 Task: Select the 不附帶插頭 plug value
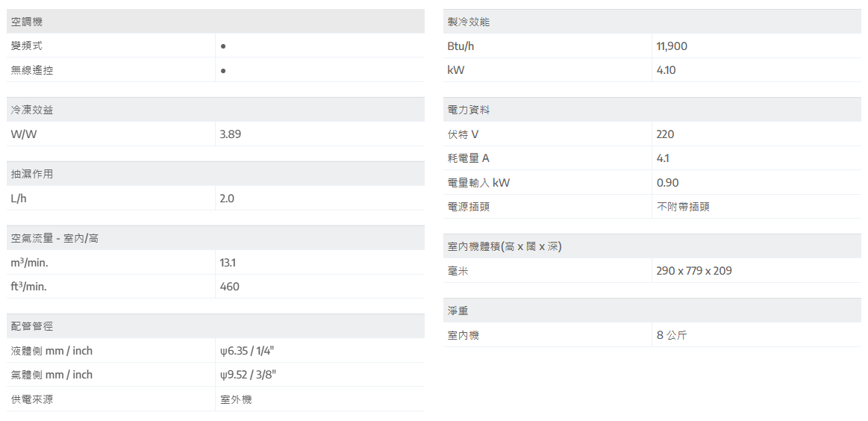683,207
